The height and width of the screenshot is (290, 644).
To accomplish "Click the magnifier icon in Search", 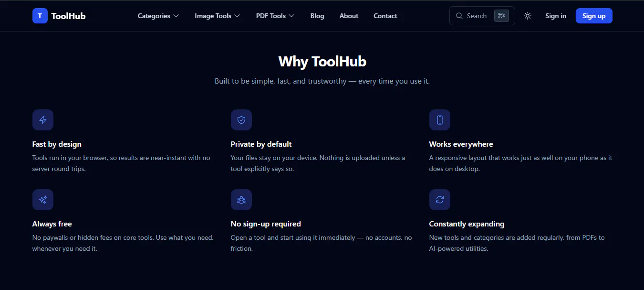I will tap(459, 16).
